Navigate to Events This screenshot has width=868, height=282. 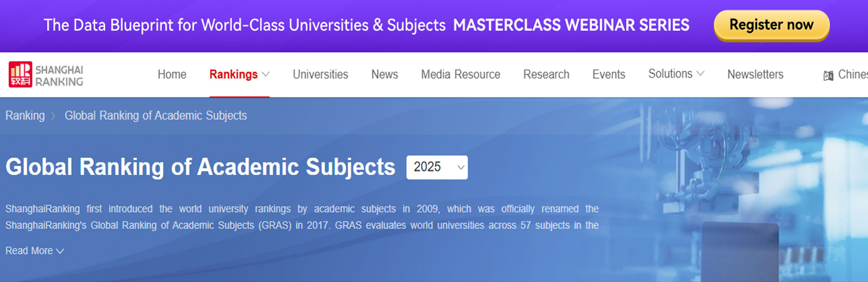coord(608,74)
